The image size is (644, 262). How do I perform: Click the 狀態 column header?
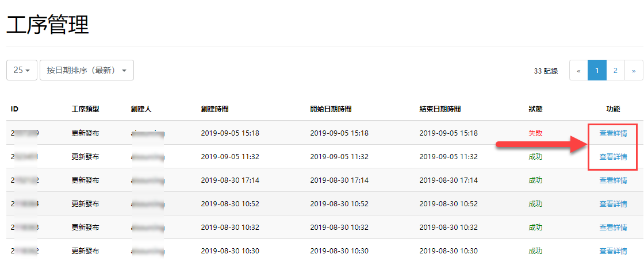coord(535,109)
